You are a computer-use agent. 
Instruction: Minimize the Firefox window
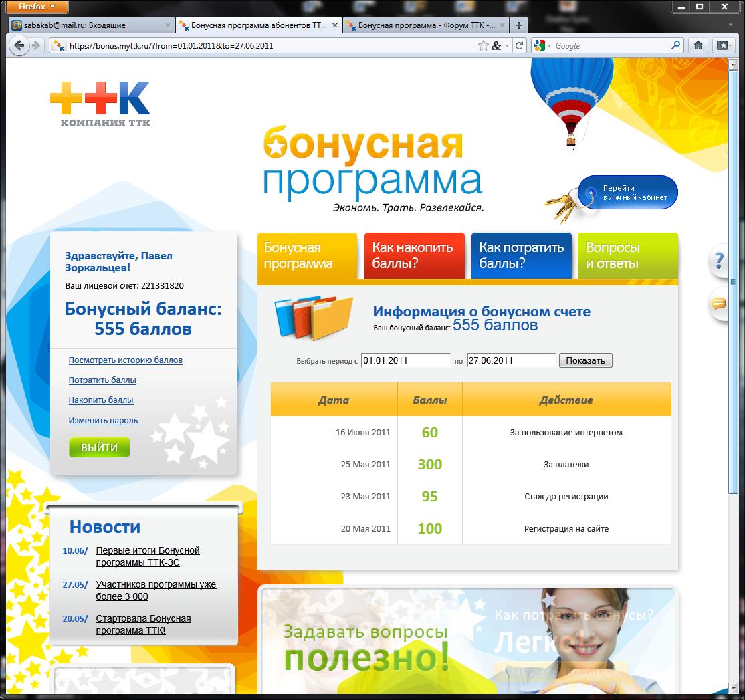(x=682, y=7)
